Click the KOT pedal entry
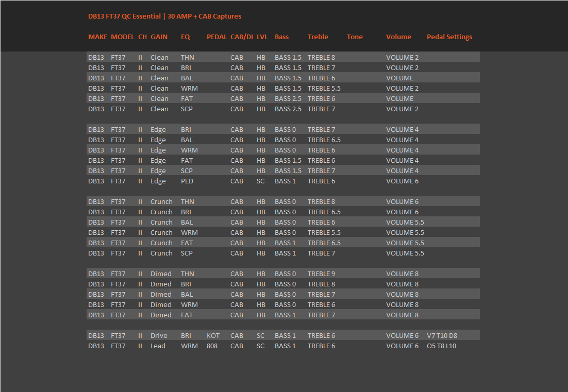568x392 pixels. click(x=213, y=335)
